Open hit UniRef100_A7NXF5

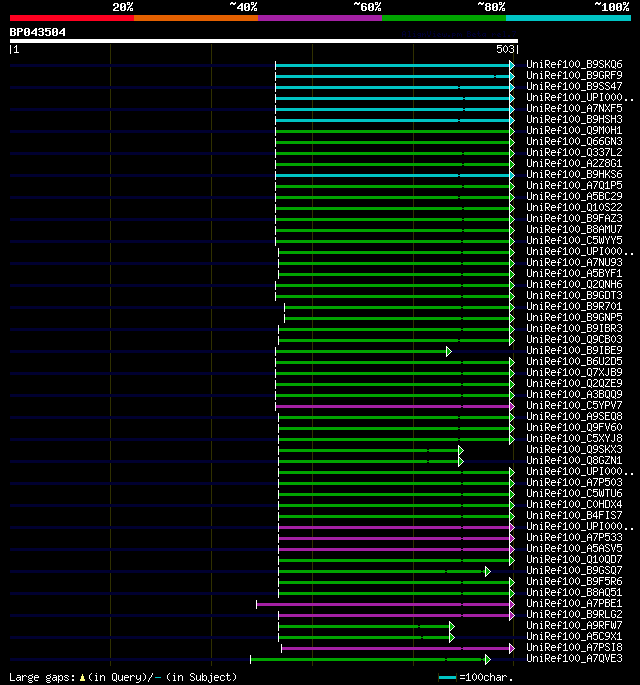[574, 108]
